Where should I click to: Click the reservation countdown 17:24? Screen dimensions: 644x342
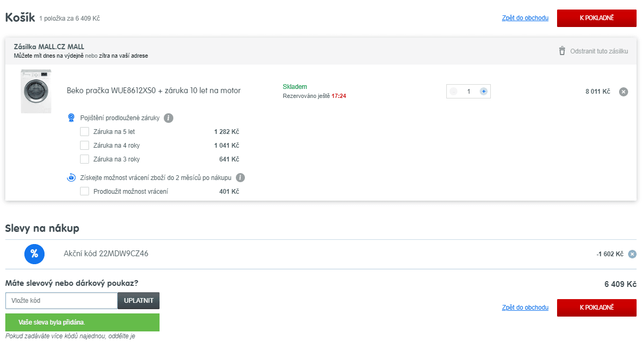339,96
